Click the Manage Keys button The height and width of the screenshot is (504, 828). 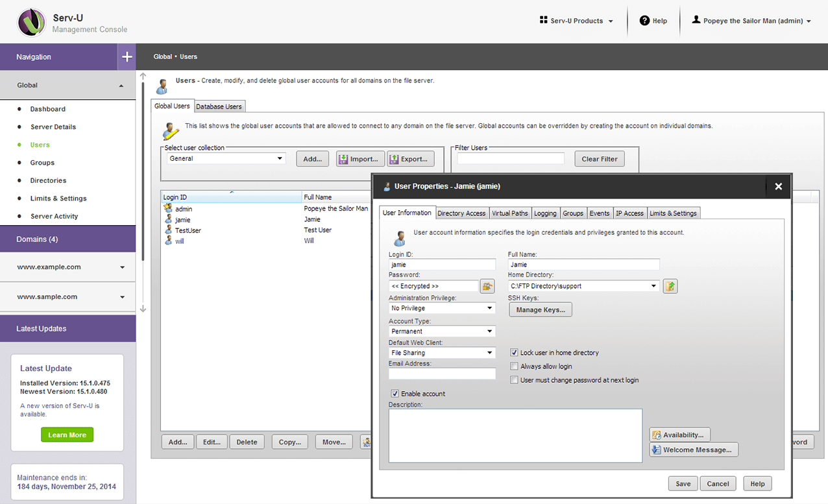(541, 310)
